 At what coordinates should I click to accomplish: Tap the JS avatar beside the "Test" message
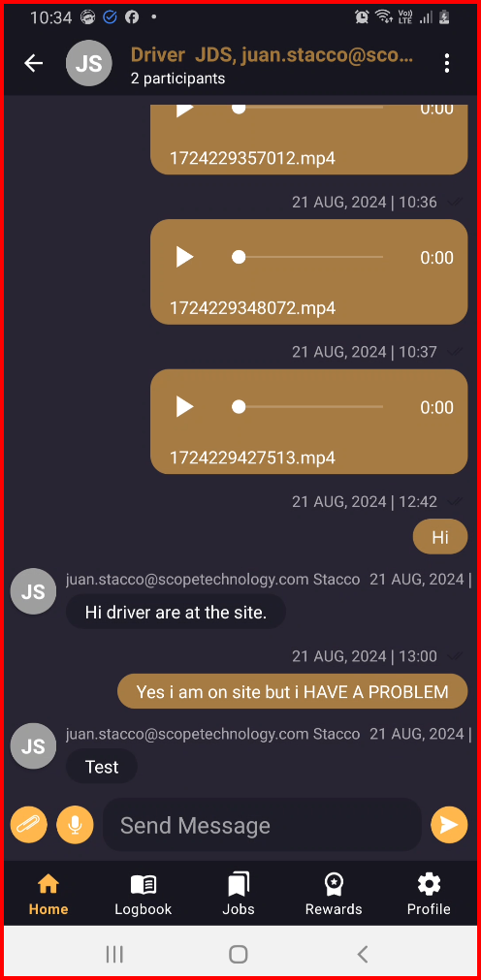coord(33,745)
